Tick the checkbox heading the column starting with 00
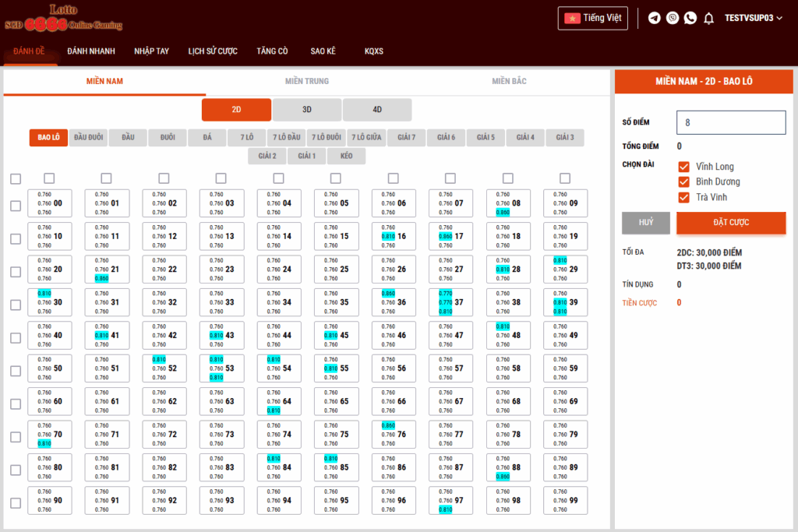This screenshot has width=798, height=532. point(49,178)
